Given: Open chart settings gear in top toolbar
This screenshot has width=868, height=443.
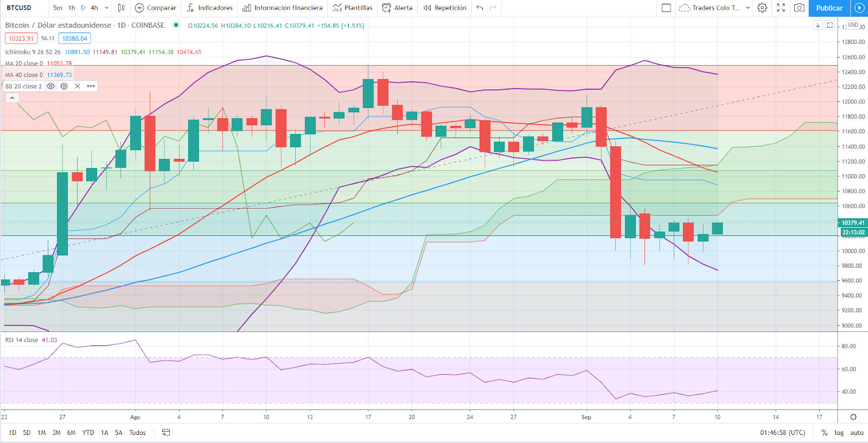Looking at the screenshot, I should (x=762, y=8).
